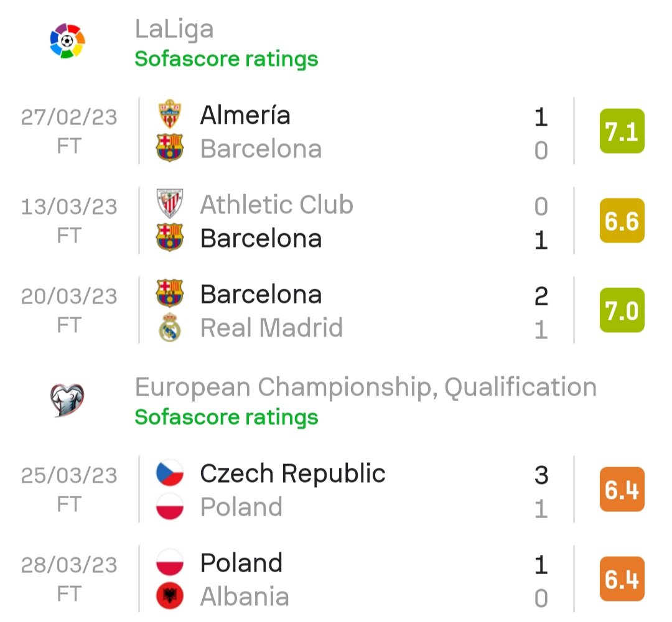Open the 6.6 rating badge

[x=622, y=221]
